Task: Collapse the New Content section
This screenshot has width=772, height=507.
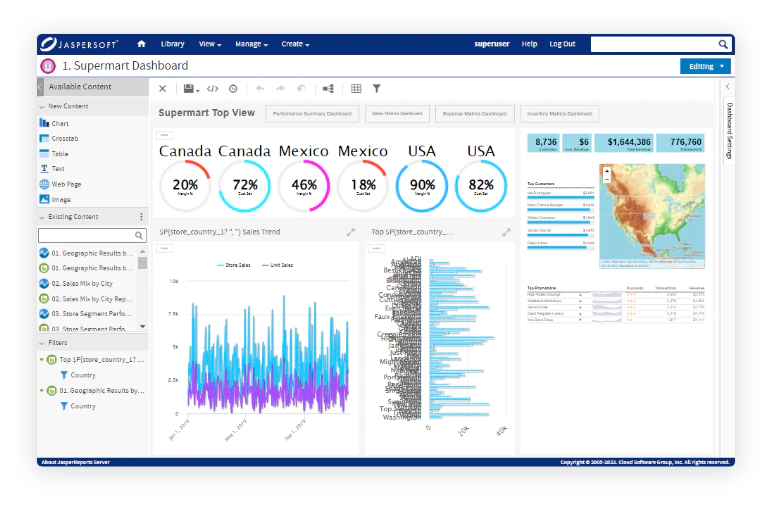Action: coord(41,106)
